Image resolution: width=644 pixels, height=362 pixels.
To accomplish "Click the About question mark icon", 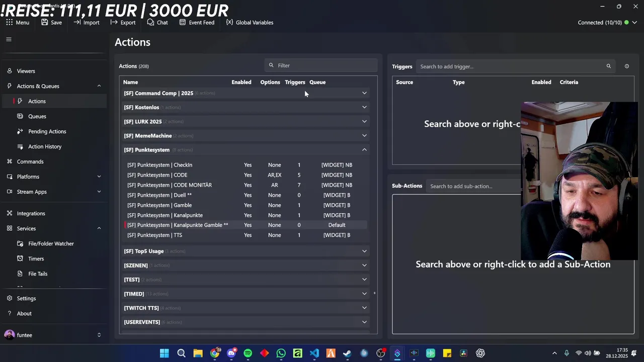I will coord(10,313).
